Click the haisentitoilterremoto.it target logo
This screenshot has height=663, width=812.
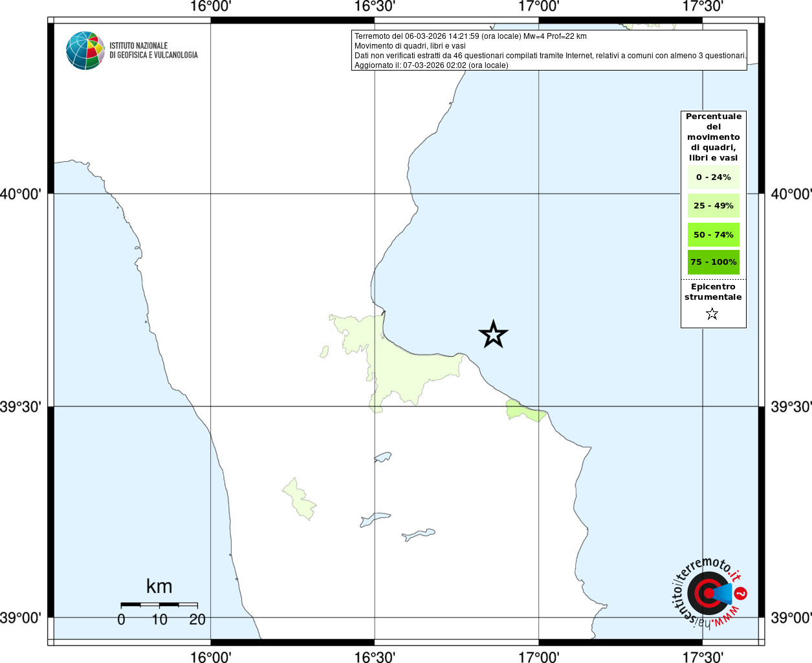click(709, 593)
